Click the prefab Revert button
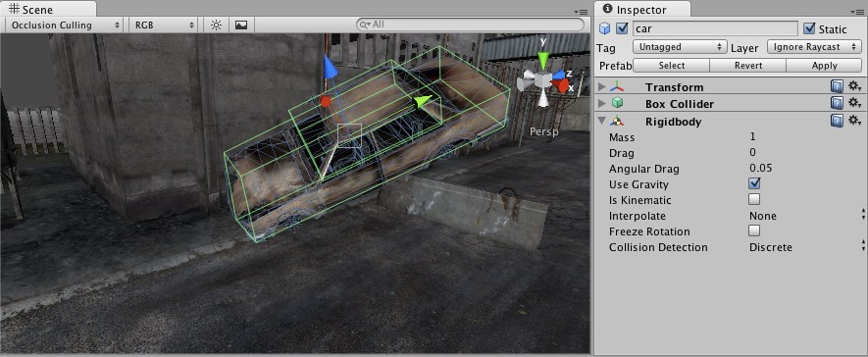868x357 pixels. (748, 66)
